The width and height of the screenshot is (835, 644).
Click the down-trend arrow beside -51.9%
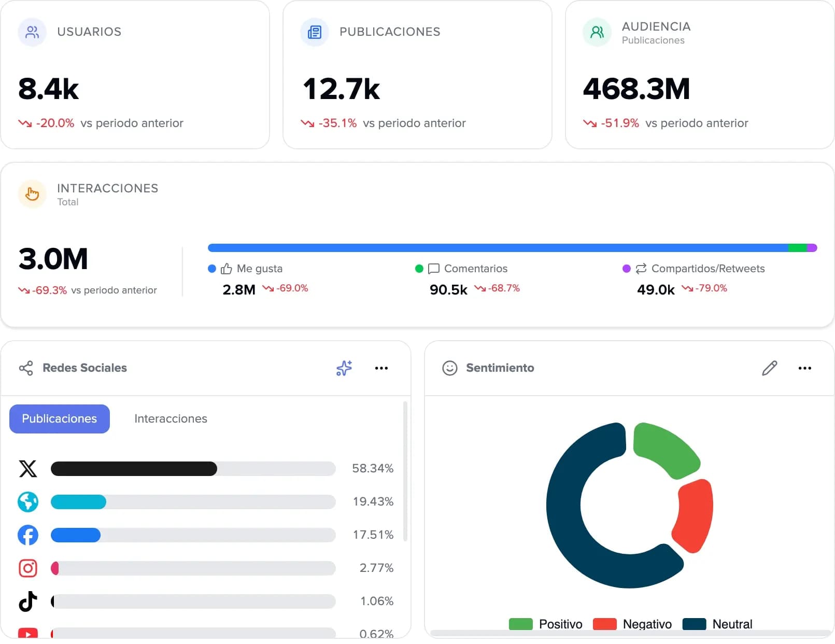[x=590, y=123]
